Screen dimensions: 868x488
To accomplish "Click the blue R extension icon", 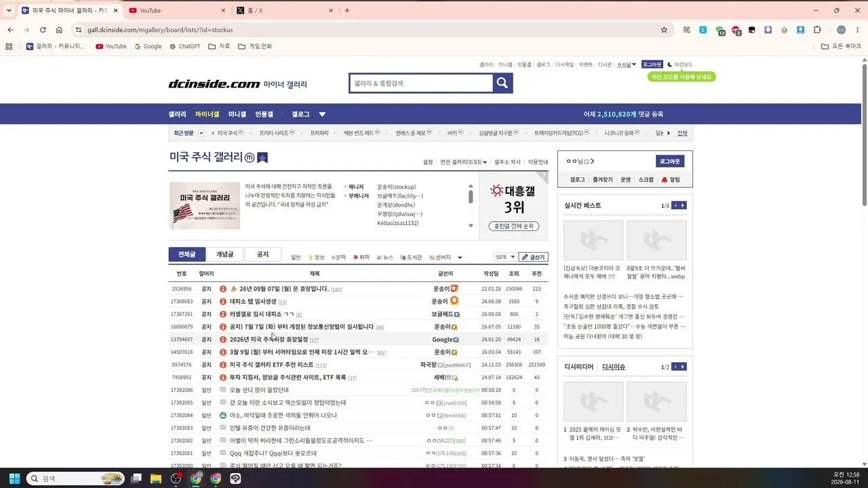I will (x=703, y=30).
